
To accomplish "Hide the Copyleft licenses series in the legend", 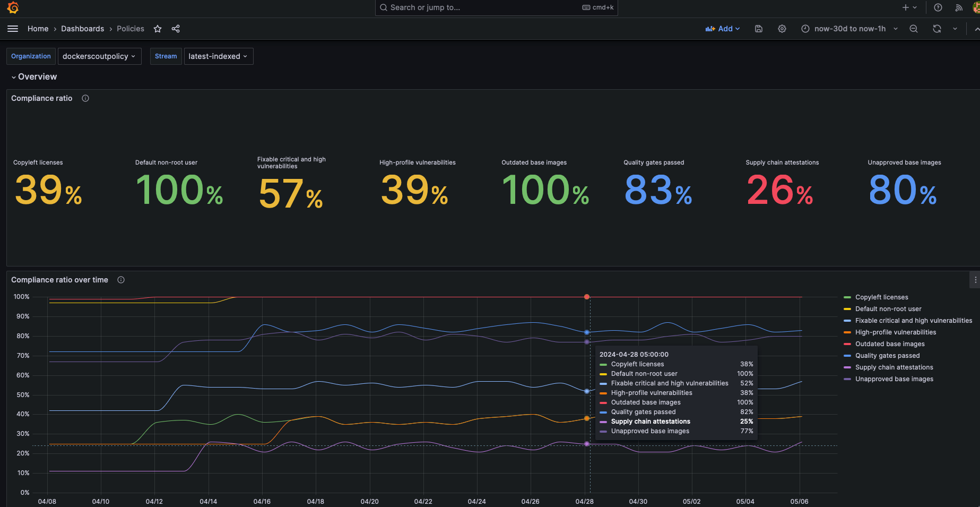I will point(882,297).
